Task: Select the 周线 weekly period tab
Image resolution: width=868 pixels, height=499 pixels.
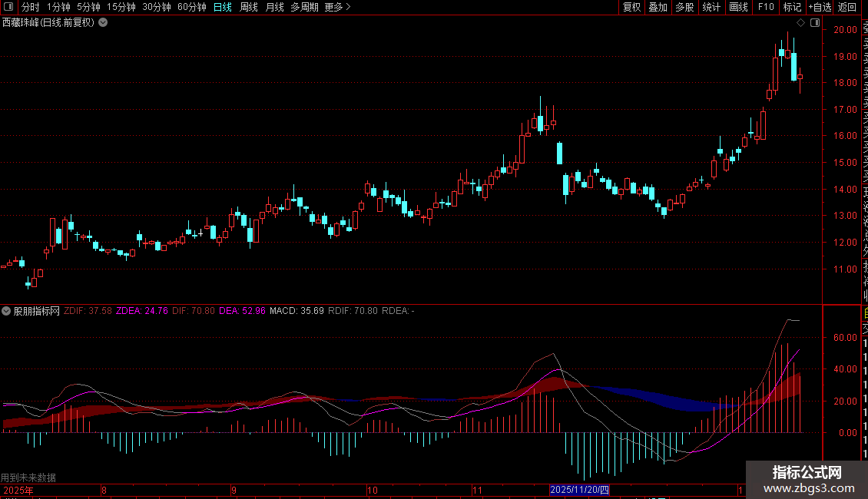Action: pyautogui.click(x=249, y=7)
